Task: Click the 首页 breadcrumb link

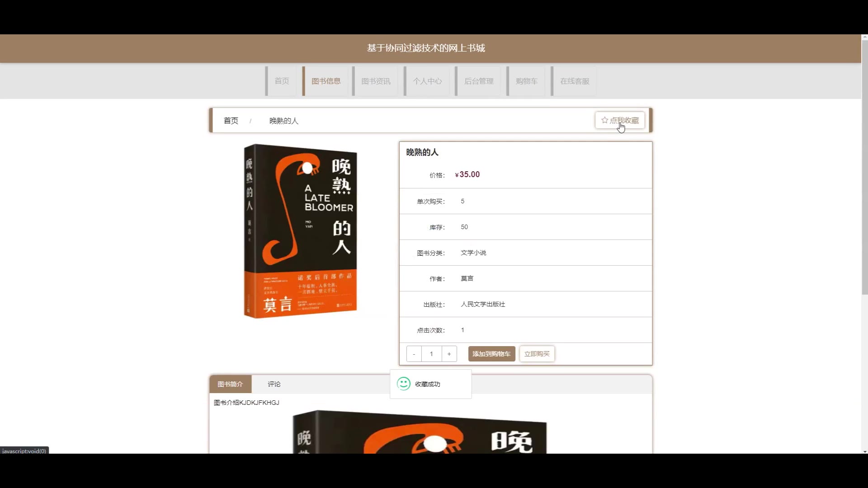Action: click(x=231, y=121)
